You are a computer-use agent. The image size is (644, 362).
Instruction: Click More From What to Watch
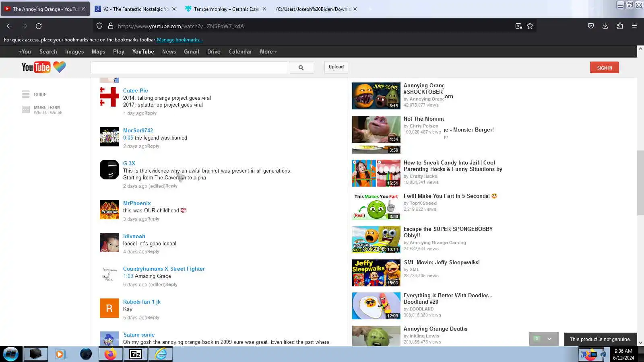click(x=42, y=110)
